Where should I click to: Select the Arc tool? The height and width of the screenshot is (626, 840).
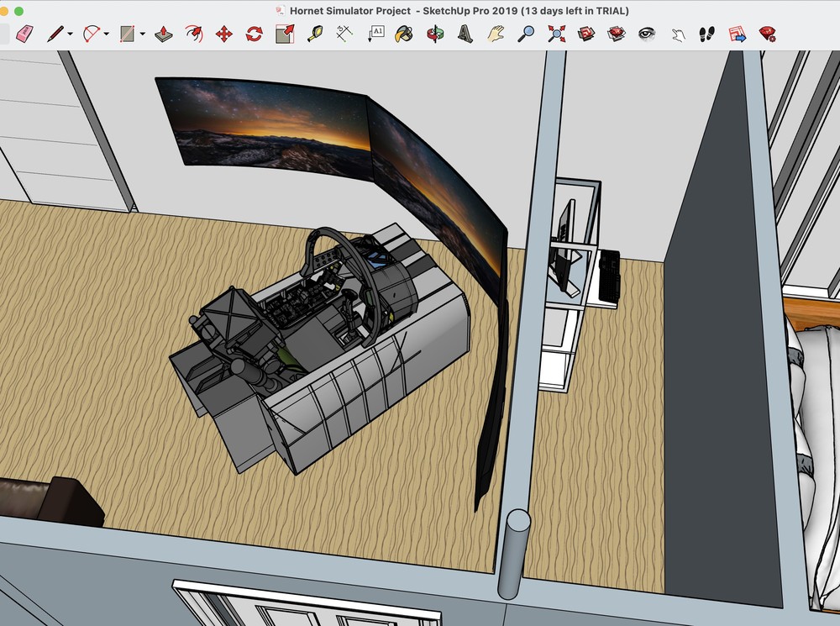[92, 35]
